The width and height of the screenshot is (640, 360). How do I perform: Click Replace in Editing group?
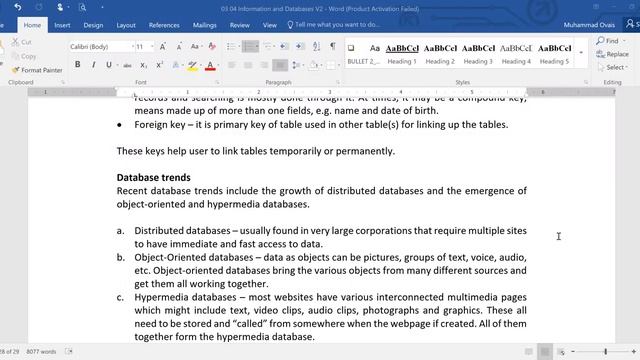(612, 54)
